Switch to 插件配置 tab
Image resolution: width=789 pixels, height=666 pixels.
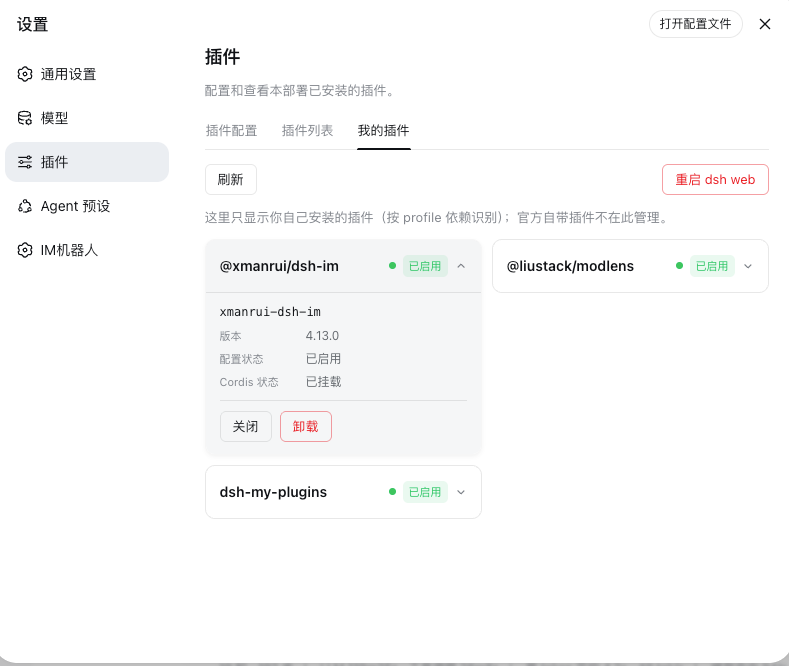[231, 131]
